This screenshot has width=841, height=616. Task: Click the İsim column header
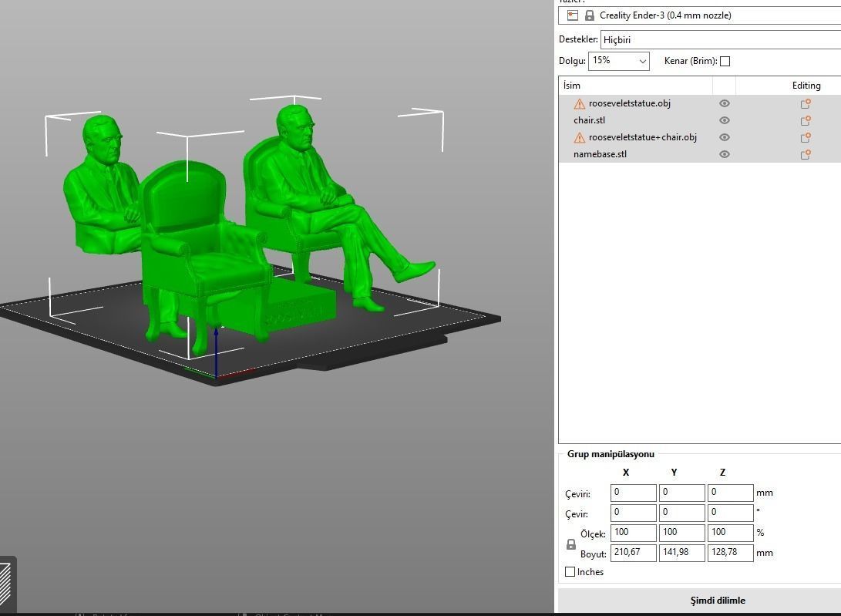click(636, 86)
